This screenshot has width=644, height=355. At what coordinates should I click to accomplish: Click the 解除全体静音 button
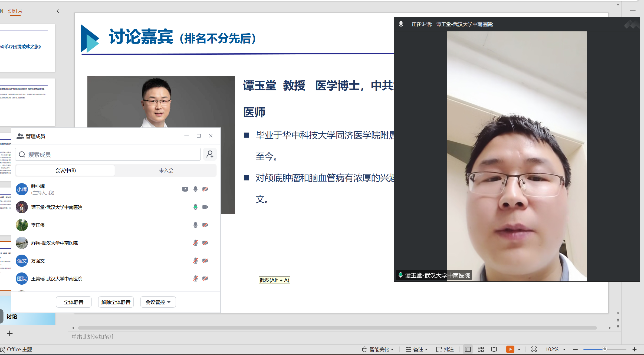point(116,302)
